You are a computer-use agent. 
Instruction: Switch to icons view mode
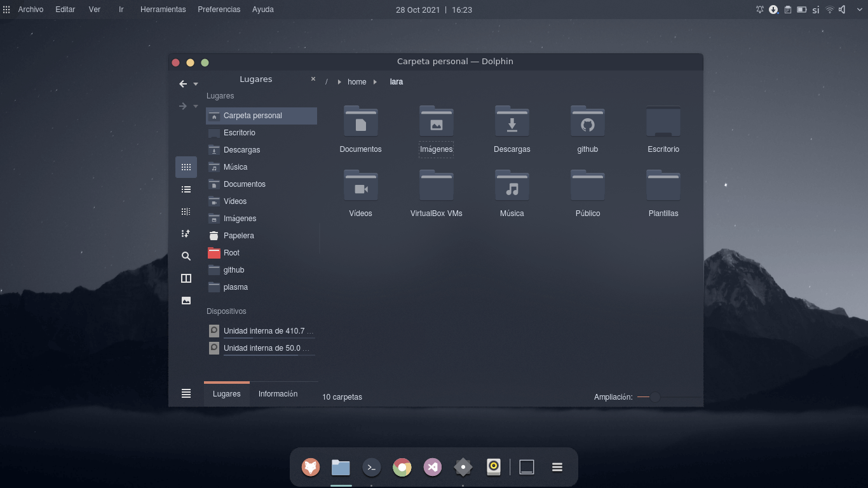pos(186,167)
